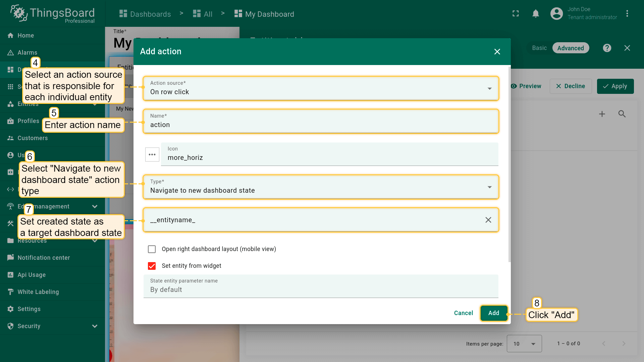This screenshot has width=644, height=362.
Task: Clear the target dashboard state field
Action: point(488,220)
